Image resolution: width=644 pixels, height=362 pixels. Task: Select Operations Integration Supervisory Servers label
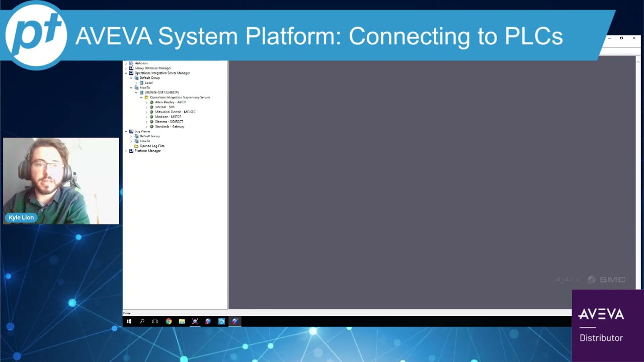tap(180, 98)
